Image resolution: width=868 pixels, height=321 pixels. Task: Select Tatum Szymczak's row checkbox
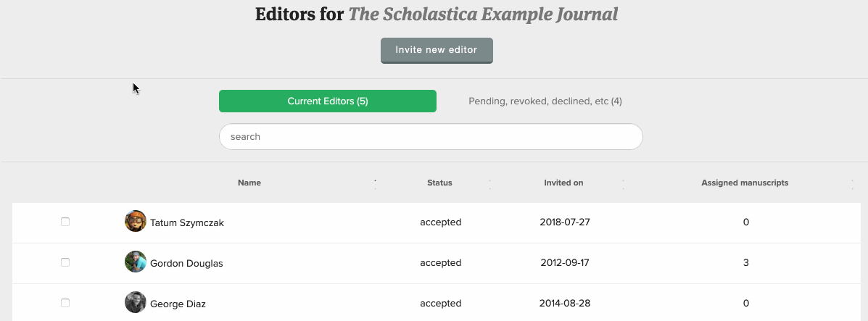(x=65, y=222)
